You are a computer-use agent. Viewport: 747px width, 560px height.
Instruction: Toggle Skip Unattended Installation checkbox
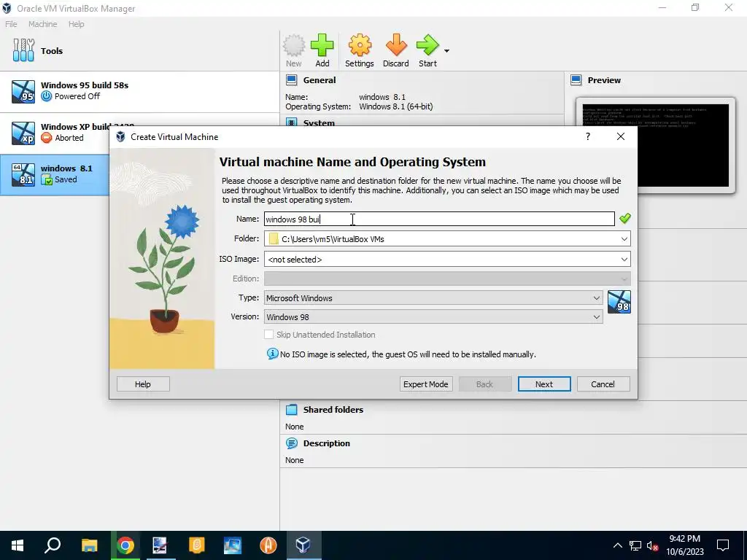click(x=268, y=335)
